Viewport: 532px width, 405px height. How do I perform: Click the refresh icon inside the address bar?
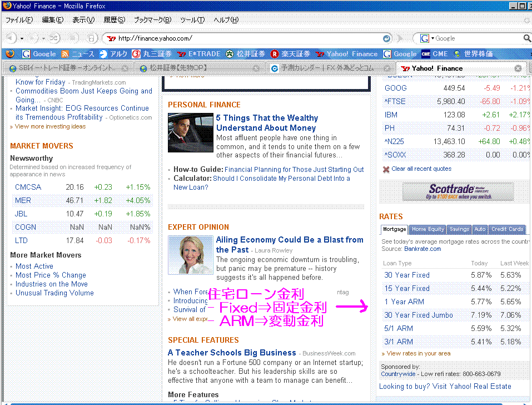(x=387, y=38)
